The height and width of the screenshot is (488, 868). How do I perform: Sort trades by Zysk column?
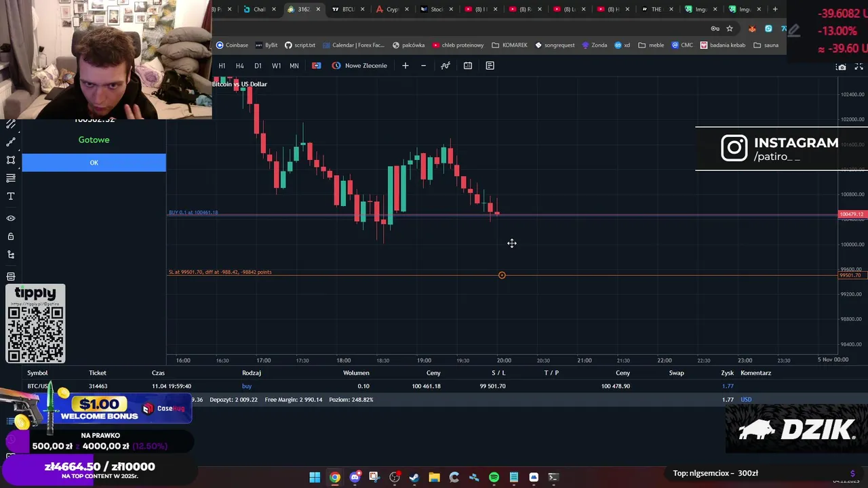tap(728, 373)
